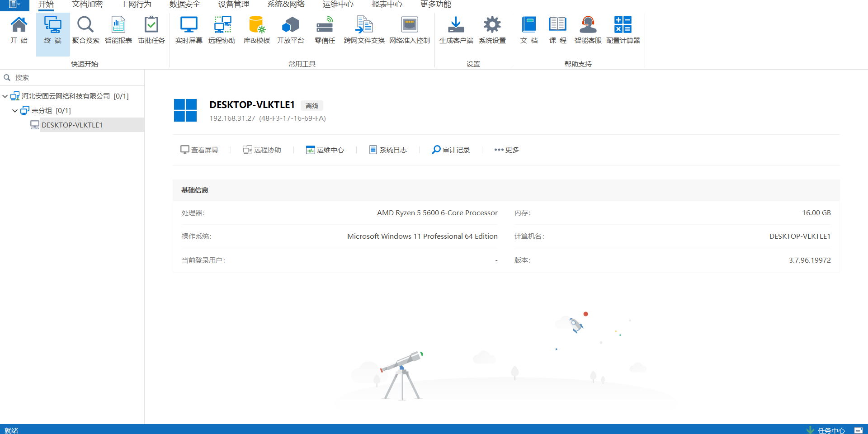Open 跨网文件交换 cross-network file exchange
The width and height of the screenshot is (868, 434).
[364, 30]
